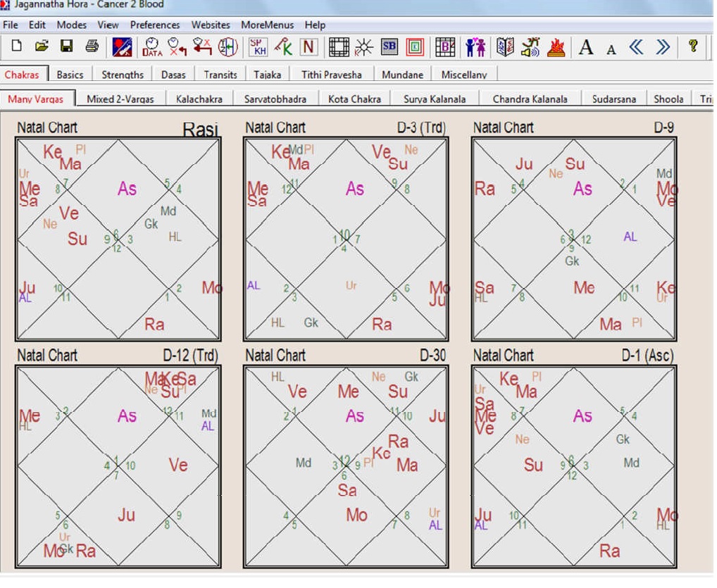Click the double right arrow button
The width and height of the screenshot is (717, 588).
pyautogui.click(x=663, y=47)
